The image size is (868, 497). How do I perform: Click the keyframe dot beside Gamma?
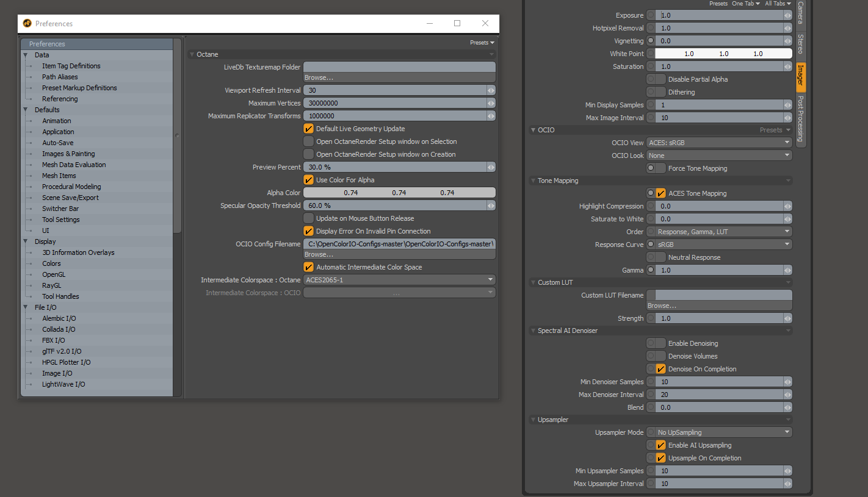[x=651, y=270]
